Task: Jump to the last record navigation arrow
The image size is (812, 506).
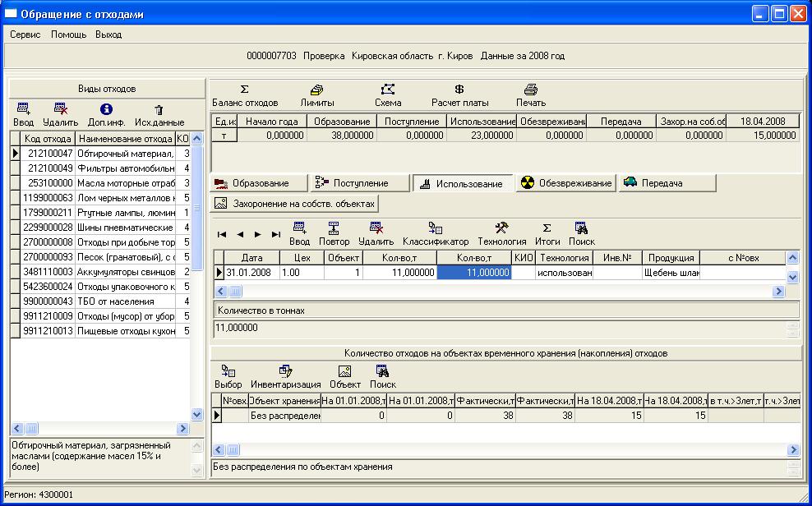Action: click(276, 234)
